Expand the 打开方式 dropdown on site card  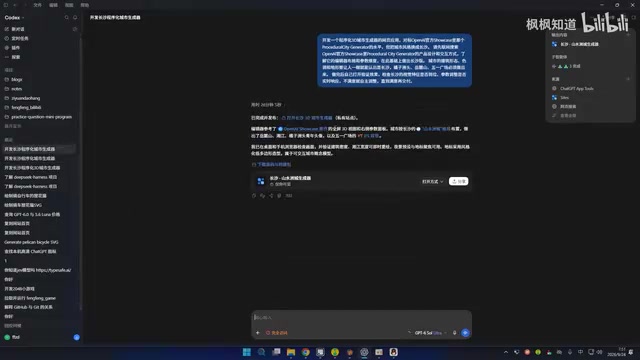coord(432,182)
